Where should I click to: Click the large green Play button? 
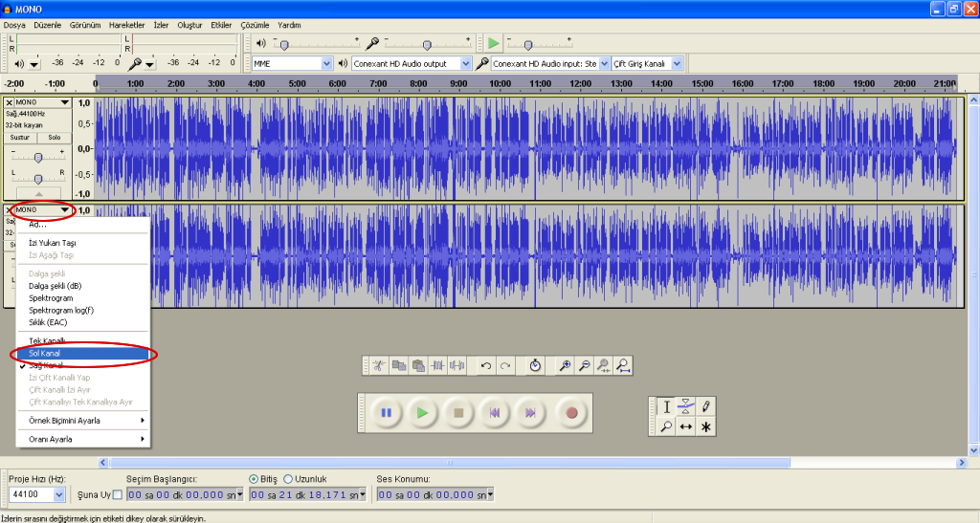[x=422, y=412]
